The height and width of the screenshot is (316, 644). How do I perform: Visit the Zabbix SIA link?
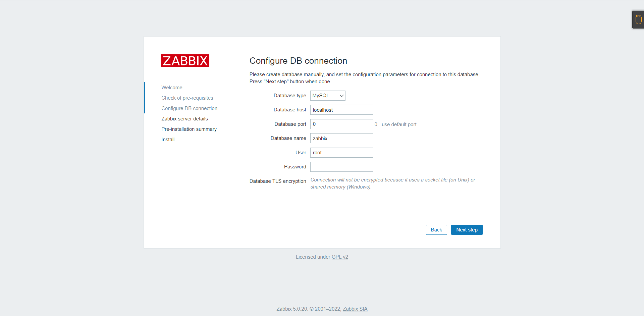click(x=355, y=309)
